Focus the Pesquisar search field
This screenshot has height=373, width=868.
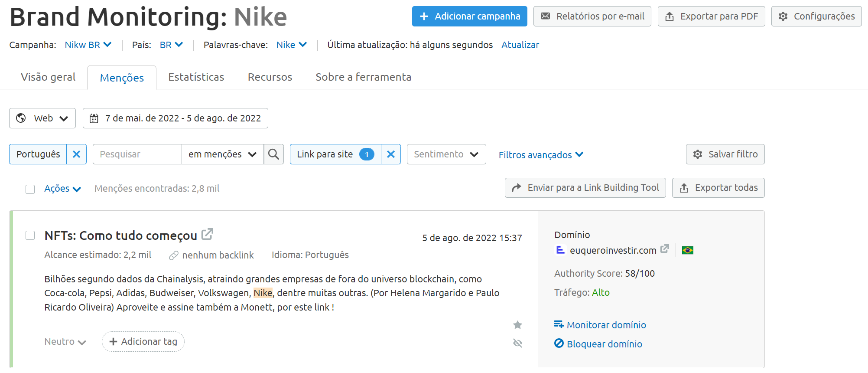pos(137,154)
